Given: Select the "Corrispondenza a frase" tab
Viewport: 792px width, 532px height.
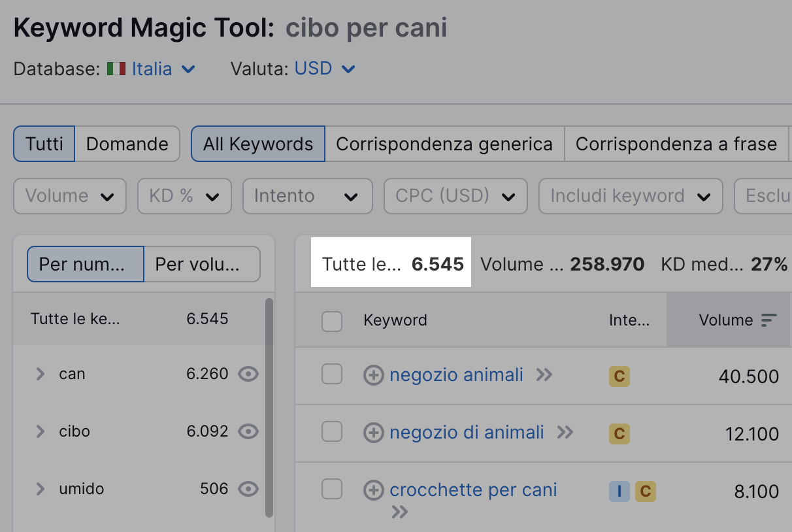Looking at the screenshot, I should [676, 143].
